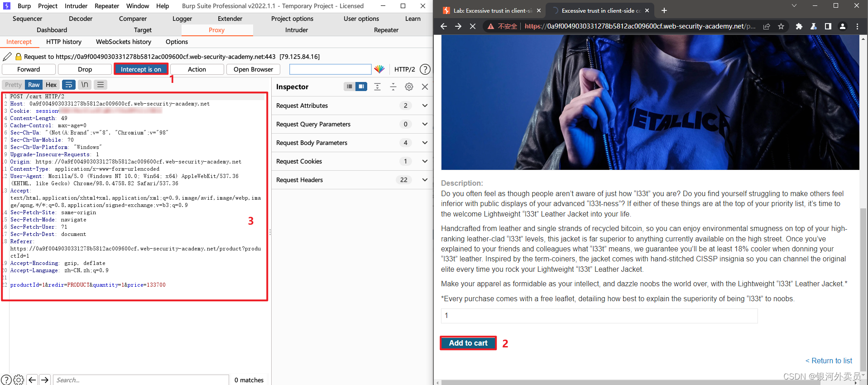The width and height of the screenshot is (868, 385).
Task: Click browser forward arrow
Action: click(458, 26)
